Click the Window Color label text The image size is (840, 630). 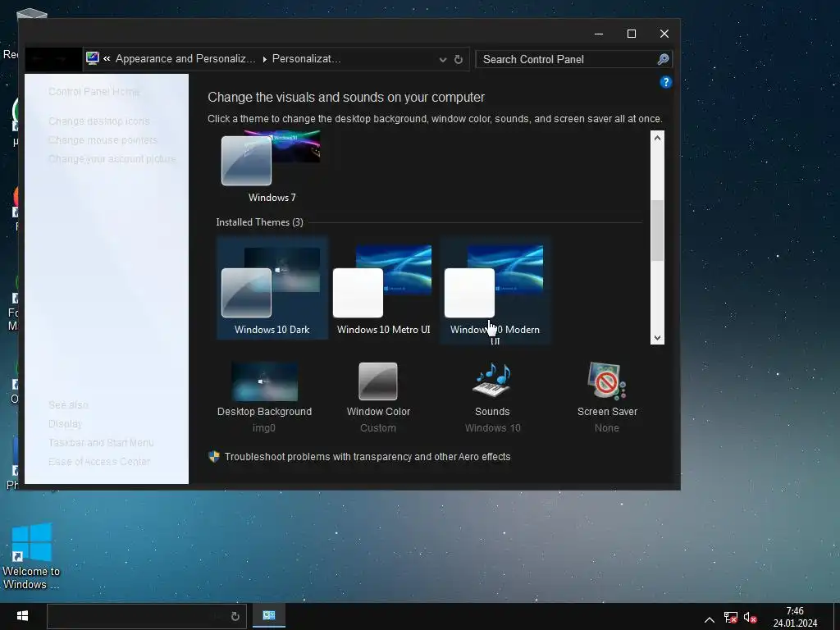coord(378,412)
